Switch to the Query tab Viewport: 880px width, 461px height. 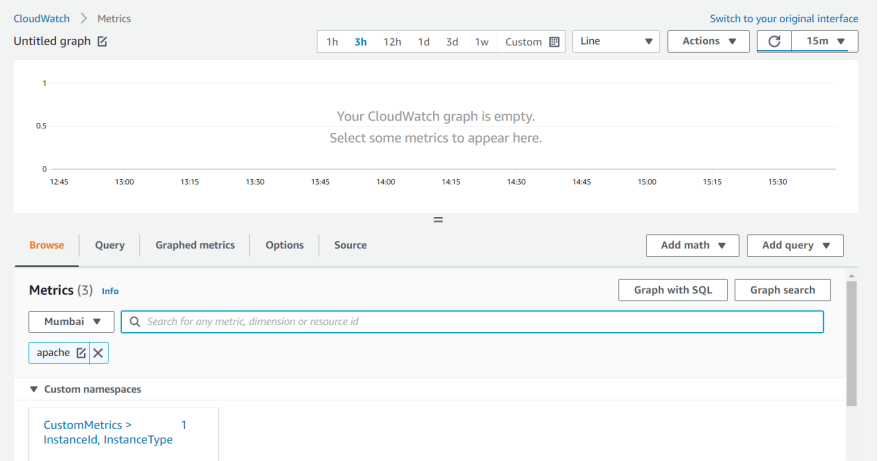(109, 245)
